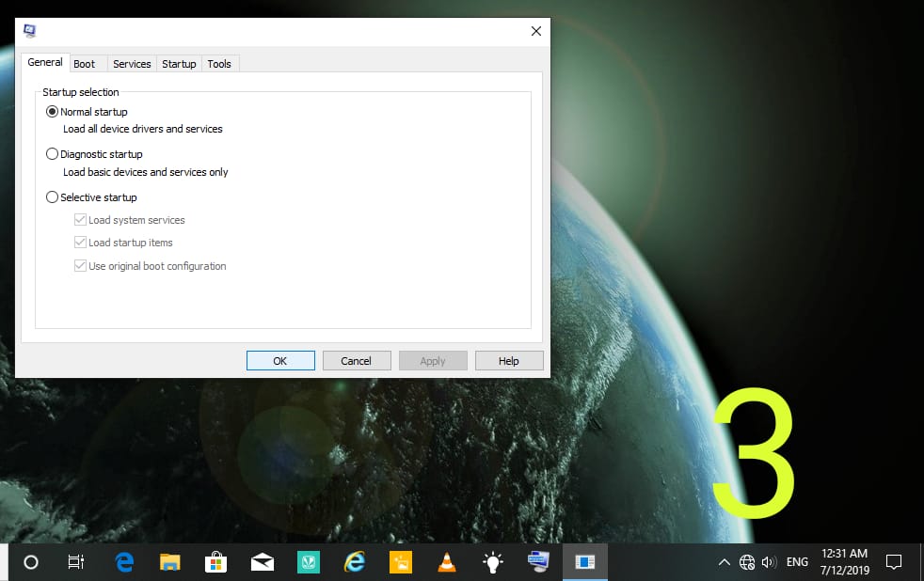The height and width of the screenshot is (581, 924).
Task: Click the active window taskbar icon
Action: 584,562
